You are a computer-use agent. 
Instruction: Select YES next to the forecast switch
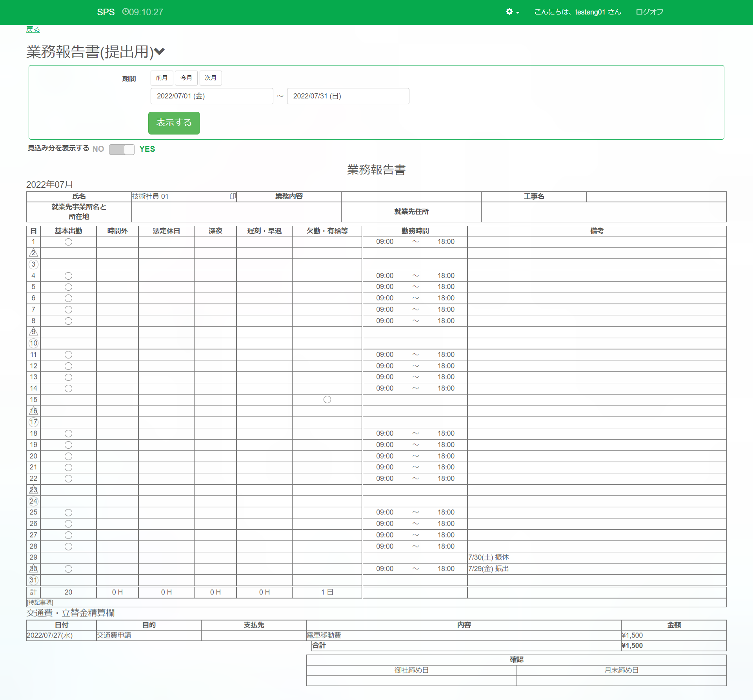[147, 149]
